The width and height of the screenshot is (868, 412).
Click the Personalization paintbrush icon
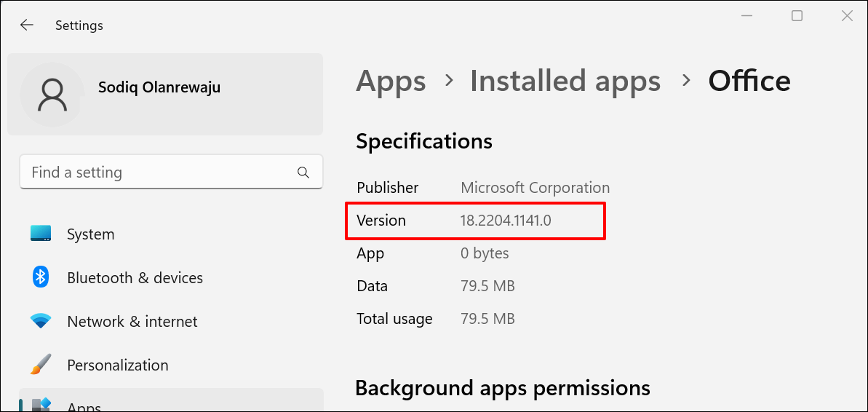point(41,365)
